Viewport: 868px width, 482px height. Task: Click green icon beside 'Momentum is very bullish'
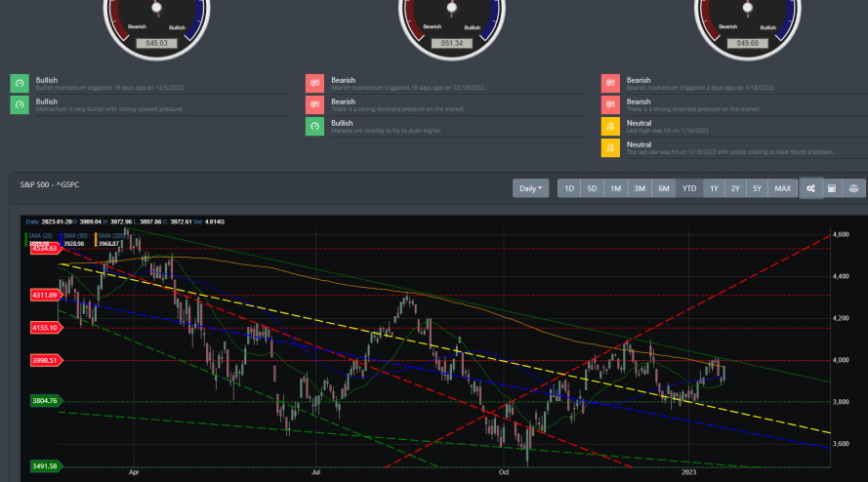(20, 104)
